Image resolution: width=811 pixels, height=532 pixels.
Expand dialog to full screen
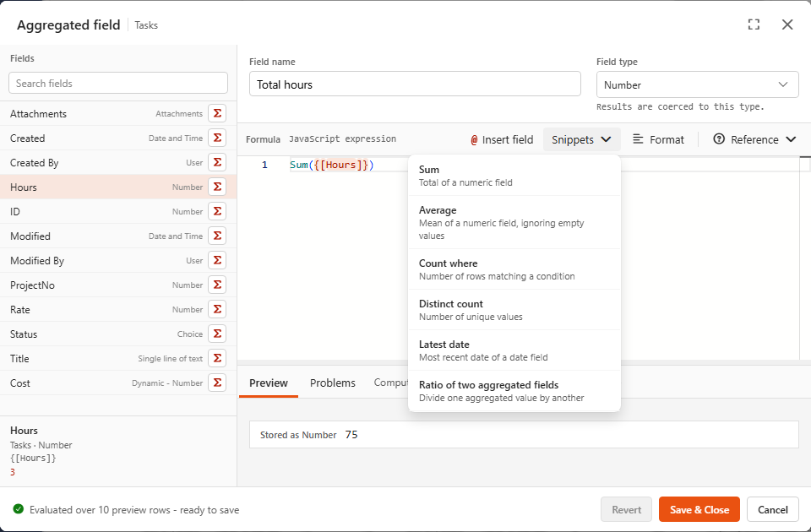pyautogui.click(x=754, y=24)
